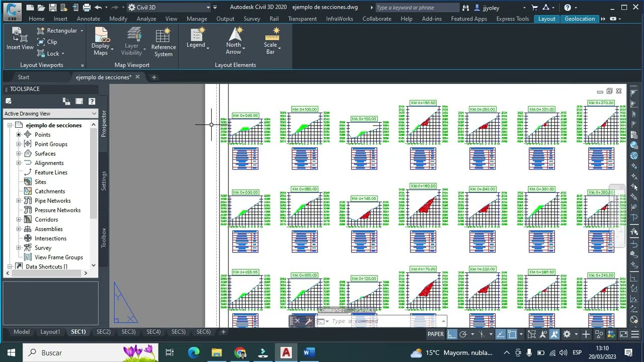Open File Explorer from the taskbar
Screen dimensions: 644x362
217,352
